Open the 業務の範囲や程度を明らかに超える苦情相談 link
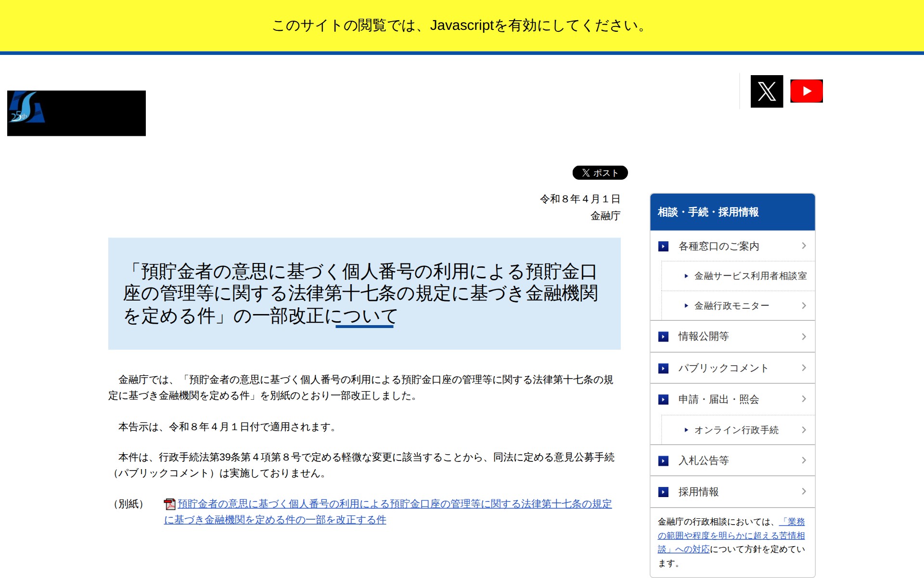The width and height of the screenshot is (924, 578). [731, 536]
